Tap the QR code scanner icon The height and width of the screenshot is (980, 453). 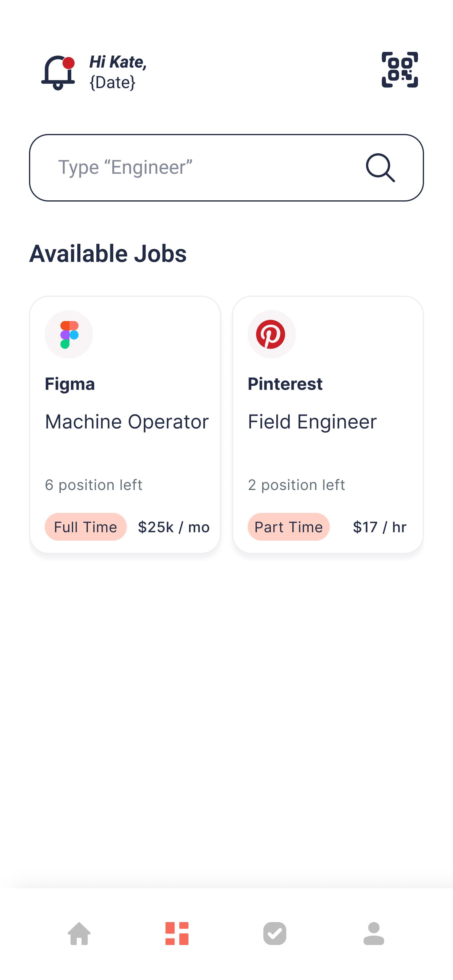point(400,70)
